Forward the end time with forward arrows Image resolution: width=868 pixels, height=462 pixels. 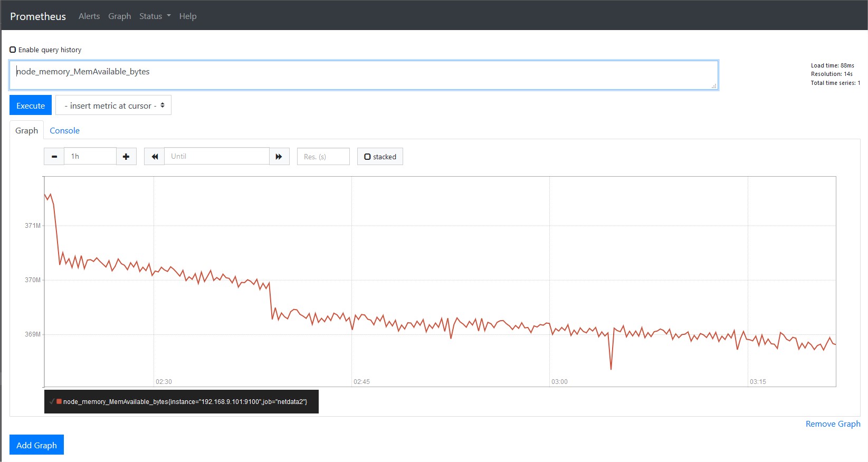click(x=279, y=157)
